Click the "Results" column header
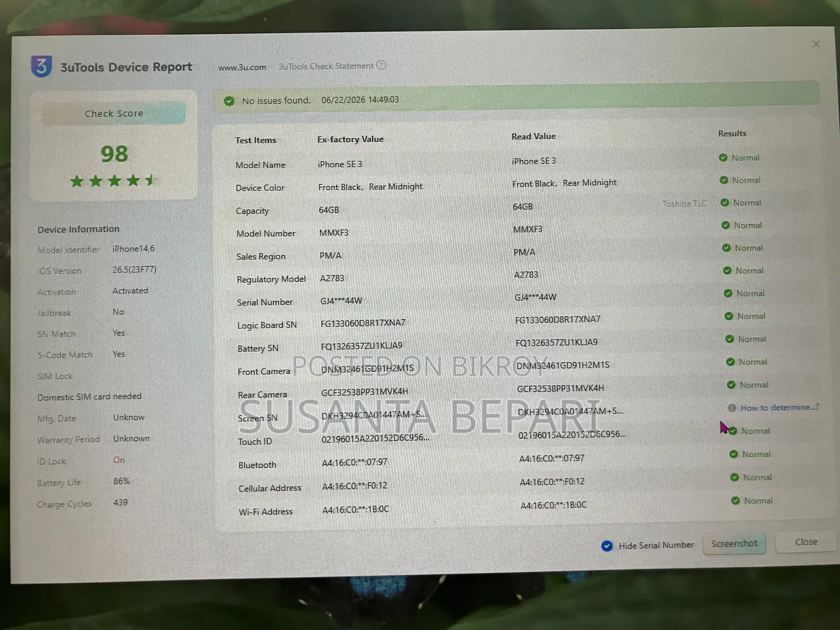 [x=732, y=133]
